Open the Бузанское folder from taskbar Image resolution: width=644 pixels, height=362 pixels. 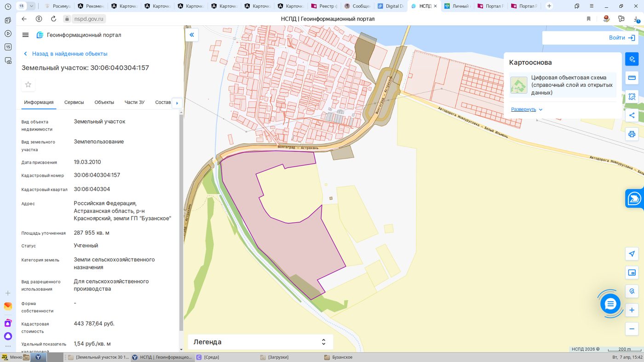(339, 357)
